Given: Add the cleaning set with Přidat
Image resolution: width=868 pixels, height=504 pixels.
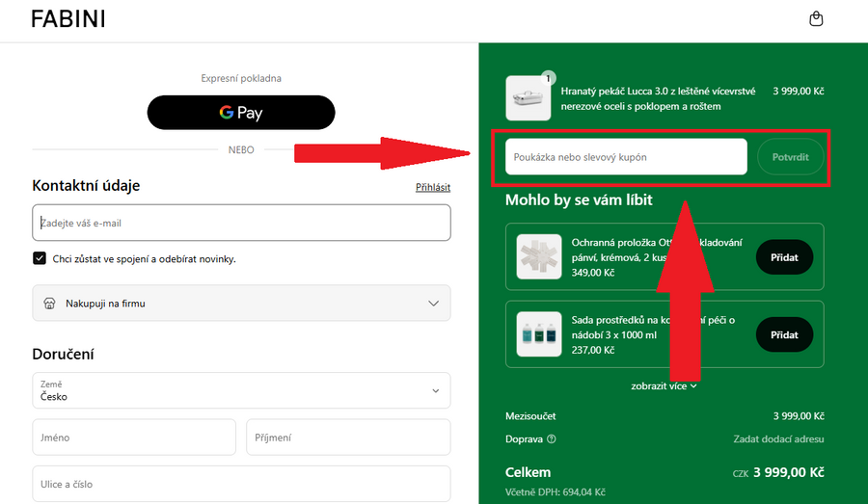Looking at the screenshot, I should pos(784,334).
